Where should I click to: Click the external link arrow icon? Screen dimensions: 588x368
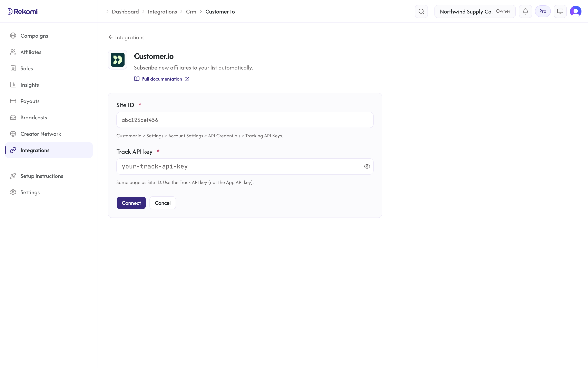(187, 79)
